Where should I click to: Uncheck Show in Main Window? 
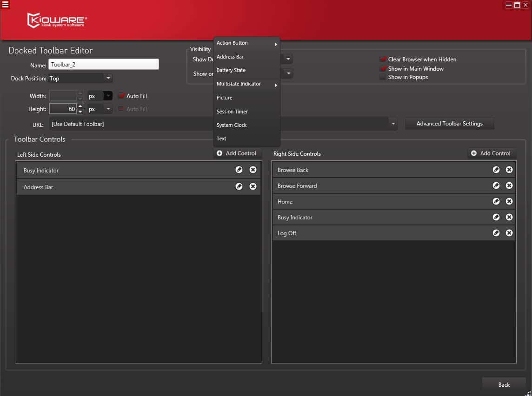(x=383, y=69)
